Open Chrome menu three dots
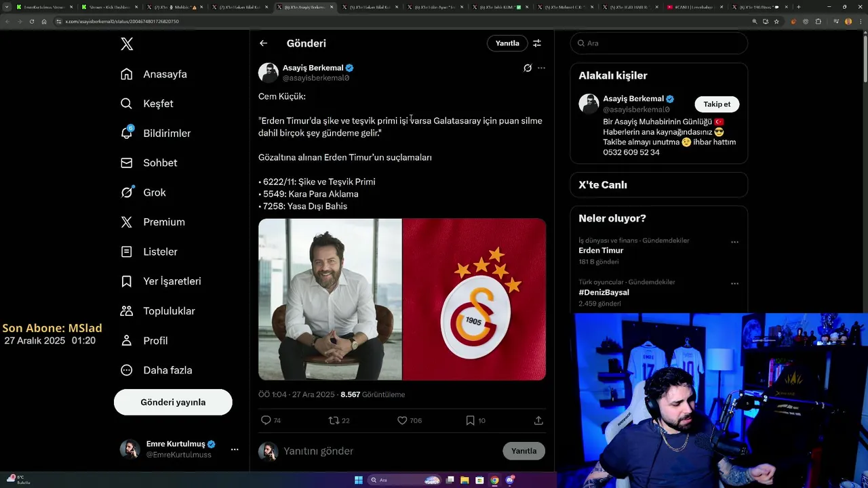Screen dimensions: 868x488 (860, 22)
